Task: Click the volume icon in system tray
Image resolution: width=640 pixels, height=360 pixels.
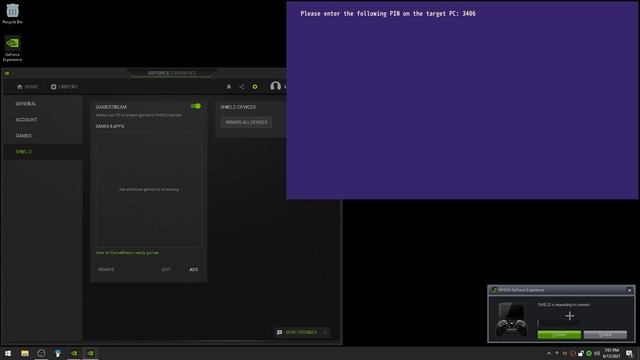Action: tap(597, 353)
